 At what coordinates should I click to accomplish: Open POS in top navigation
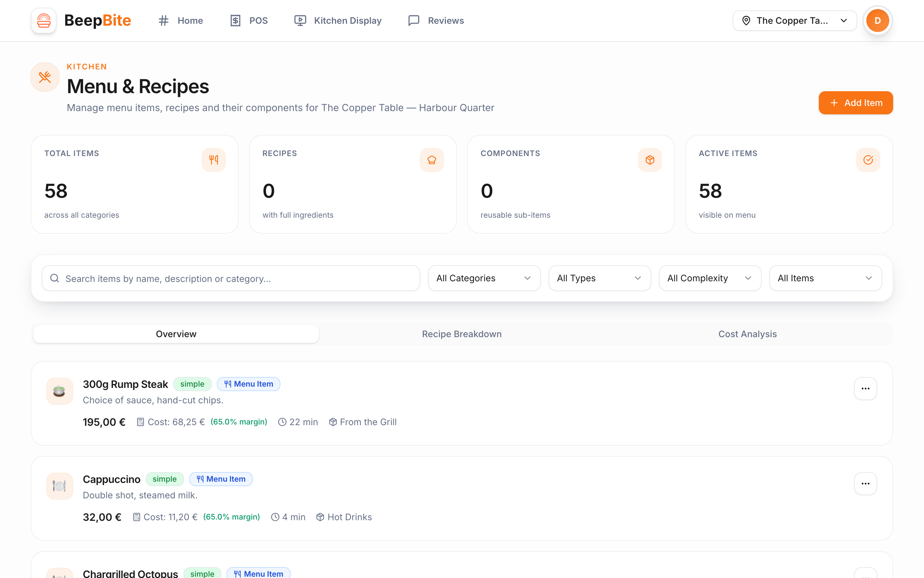tap(249, 21)
